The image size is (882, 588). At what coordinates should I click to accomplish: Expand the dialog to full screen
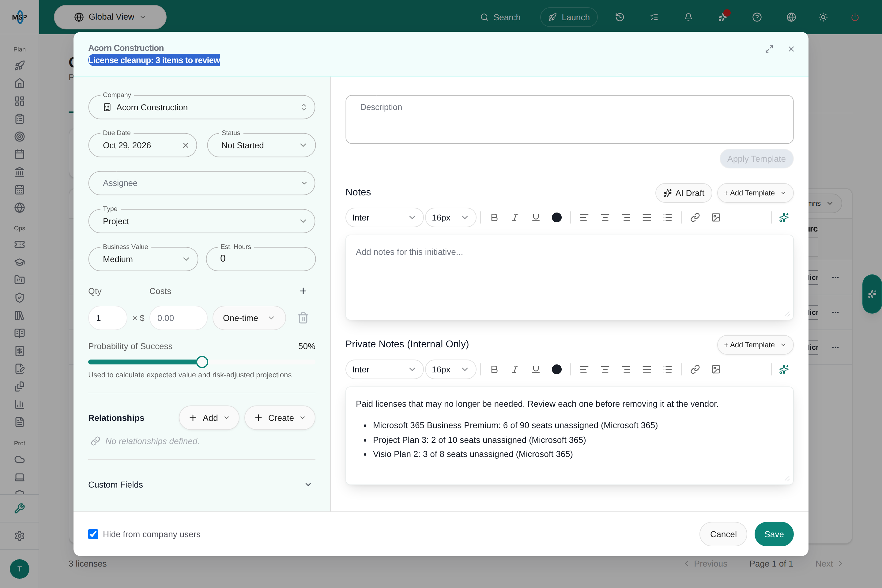pyautogui.click(x=769, y=49)
